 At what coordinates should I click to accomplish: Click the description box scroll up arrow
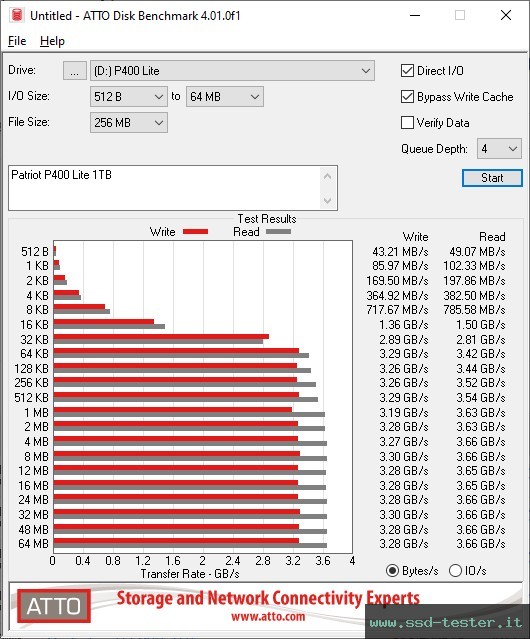[x=328, y=176]
